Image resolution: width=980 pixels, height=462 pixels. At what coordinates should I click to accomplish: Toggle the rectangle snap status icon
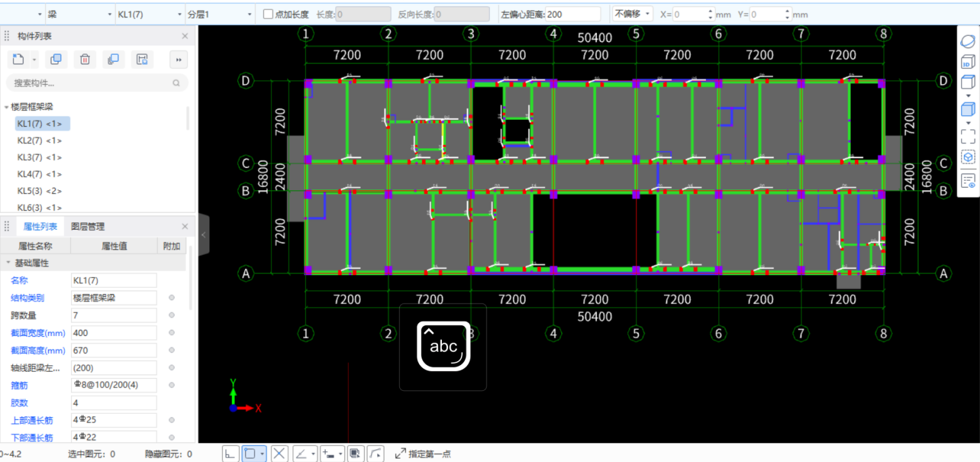click(x=250, y=453)
